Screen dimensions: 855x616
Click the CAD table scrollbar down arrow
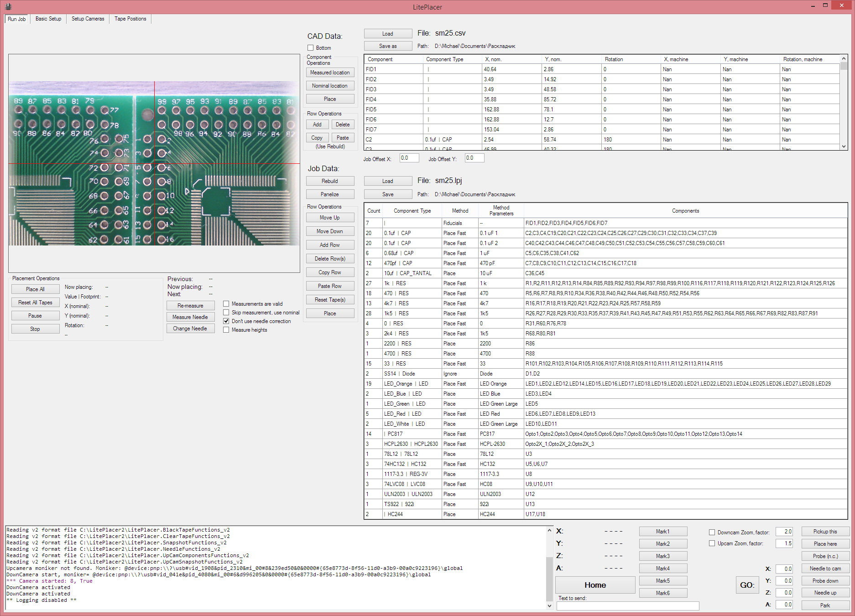844,146
